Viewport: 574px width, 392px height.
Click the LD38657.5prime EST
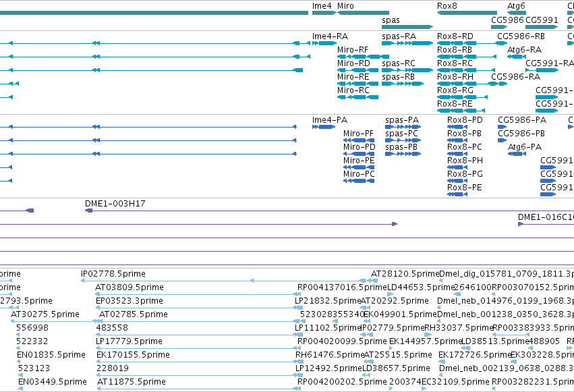[396, 368]
